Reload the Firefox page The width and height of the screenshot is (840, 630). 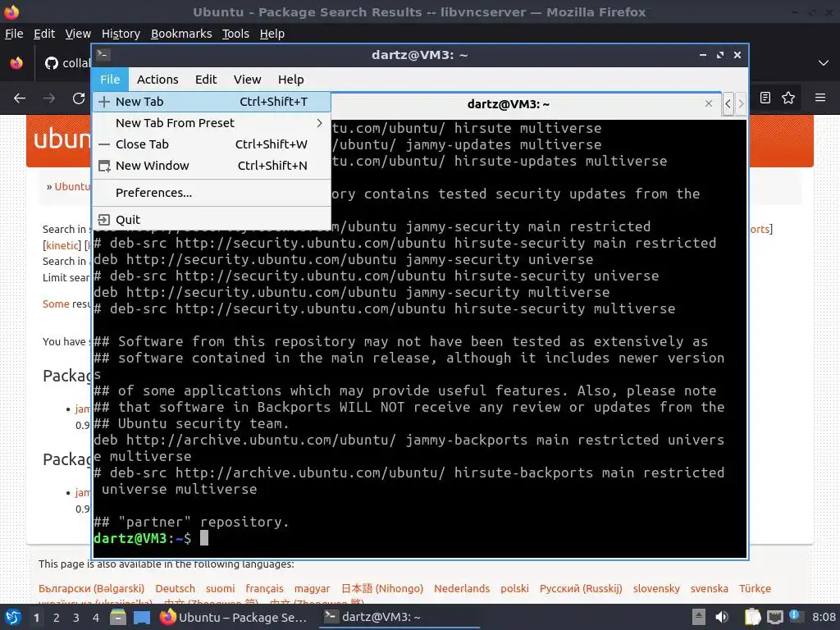point(79,98)
